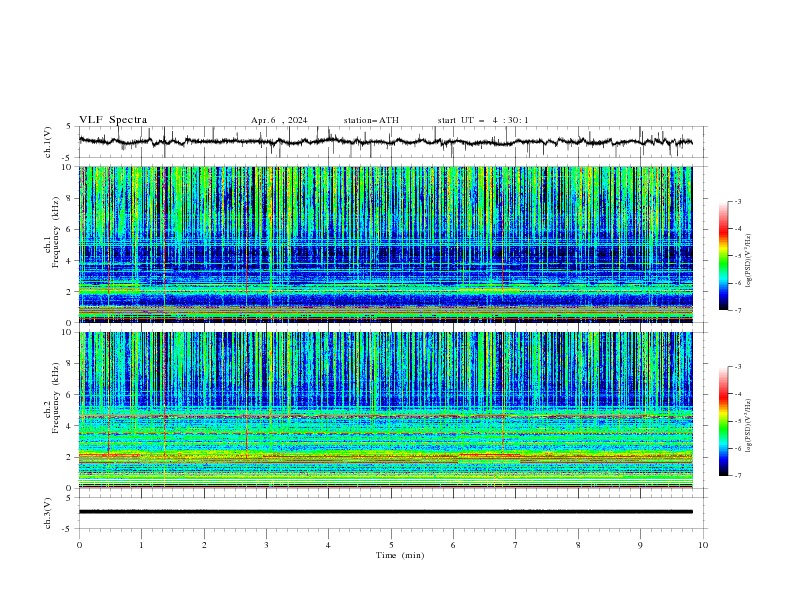Click the "station=ATH" label
Screen dimensions: 792x612
point(371,120)
